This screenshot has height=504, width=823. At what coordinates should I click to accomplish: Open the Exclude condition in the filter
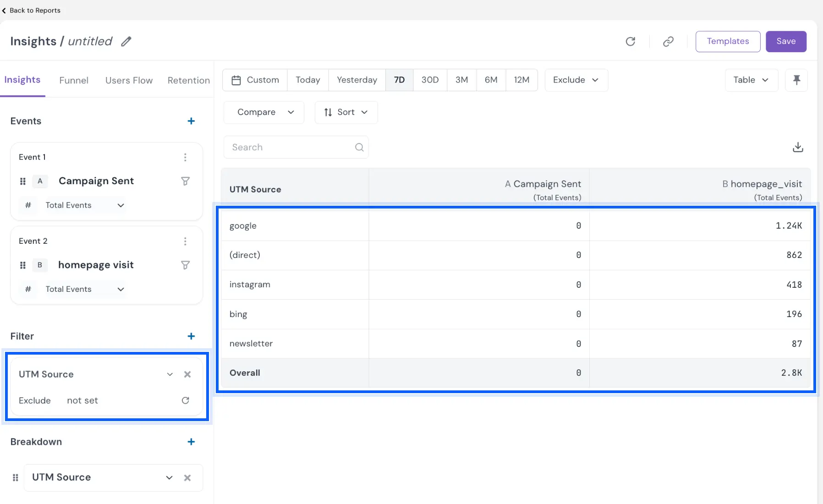pyautogui.click(x=35, y=400)
